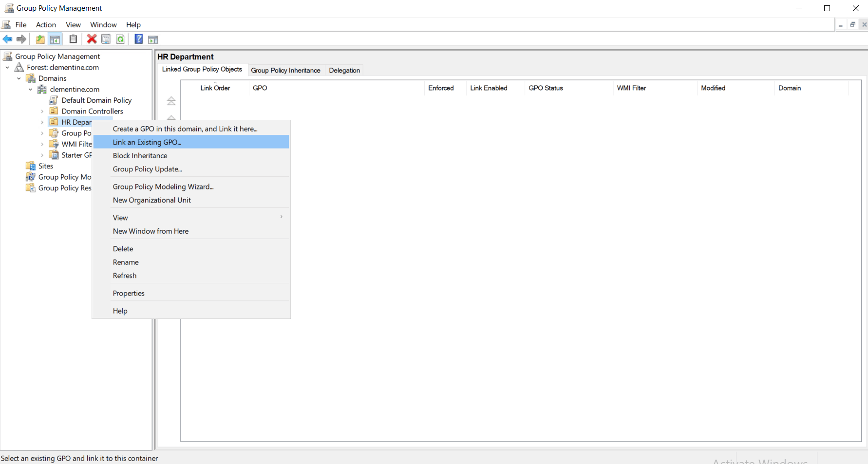This screenshot has width=868, height=464.
Task: Toggle Show/Hide Console Tree toolbar icon
Action: pyautogui.click(x=55, y=39)
